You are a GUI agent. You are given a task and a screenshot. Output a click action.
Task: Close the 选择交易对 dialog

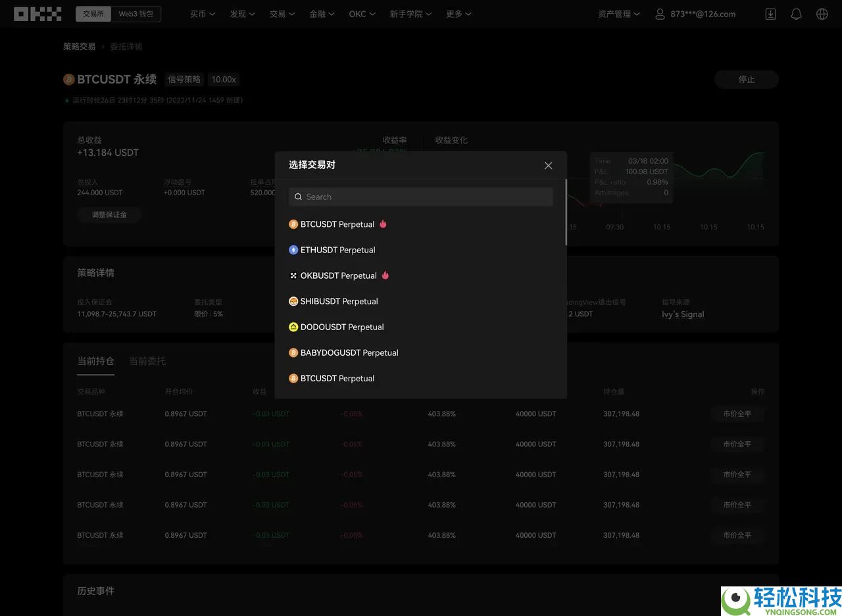[x=548, y=165]
